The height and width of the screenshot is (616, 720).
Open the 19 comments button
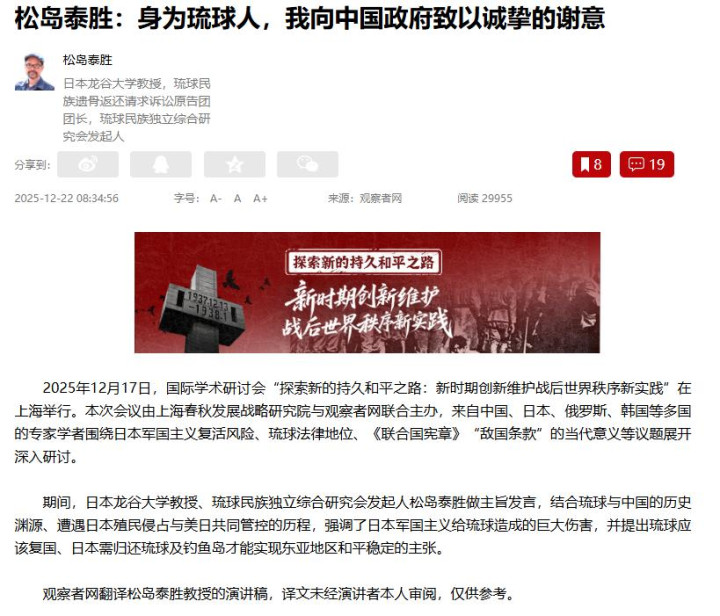tap(647, 164)
